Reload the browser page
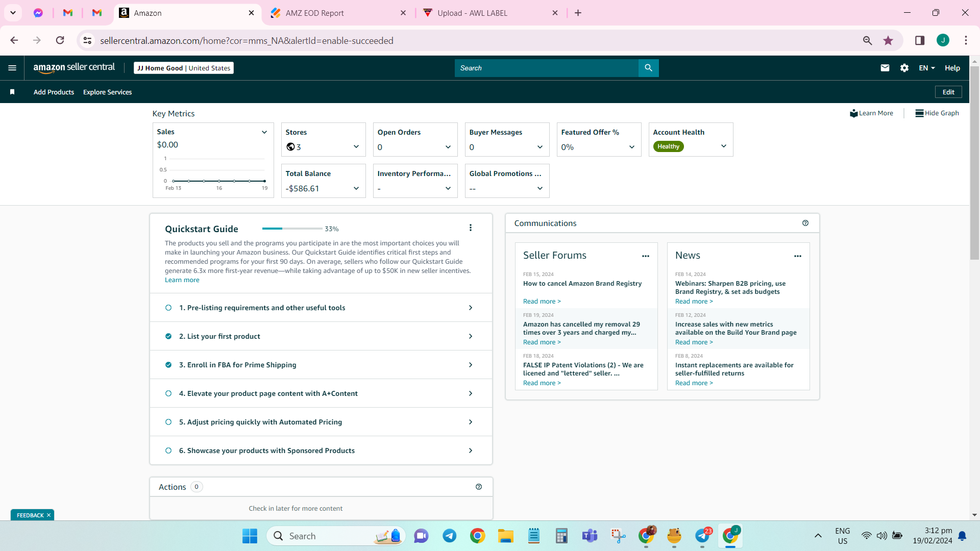The image size is (980, 551). [60, 40]
